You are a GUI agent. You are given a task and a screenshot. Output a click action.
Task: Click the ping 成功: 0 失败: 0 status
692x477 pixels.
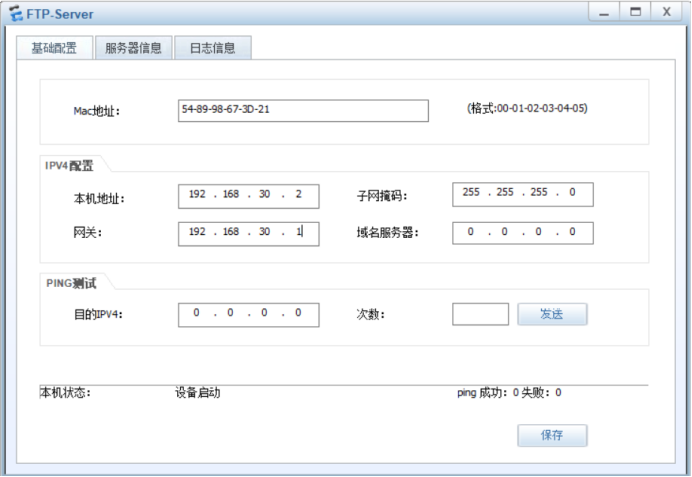click(x=509, y=392)
